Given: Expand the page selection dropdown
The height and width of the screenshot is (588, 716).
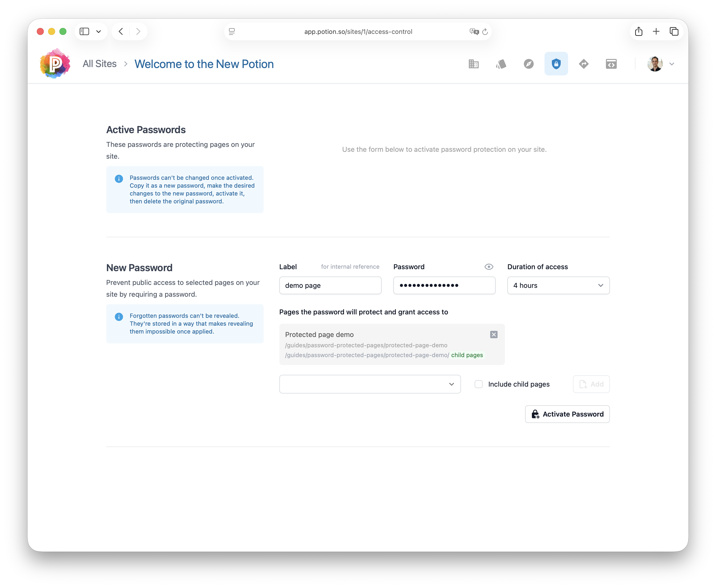Looking at the screenshot, I should (x=370, y=384).
